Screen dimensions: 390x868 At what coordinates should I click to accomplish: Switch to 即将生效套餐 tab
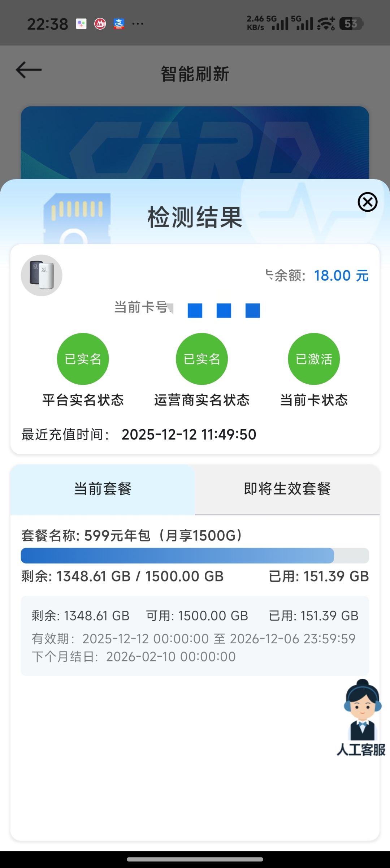click(x=287, y=489)
